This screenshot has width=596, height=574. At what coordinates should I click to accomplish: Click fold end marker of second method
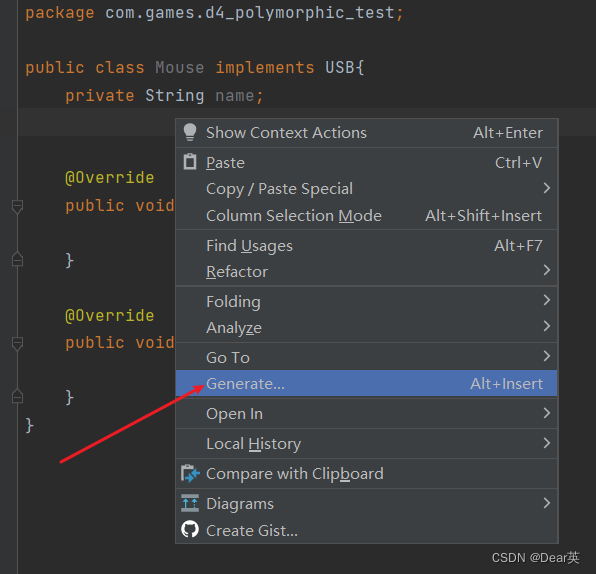click(x=17, y=396)
